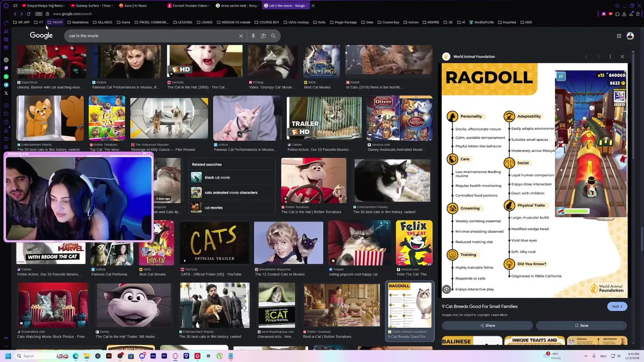Open the Felix The Cat poster thumbnail
The width and height of the screenshot is (644, 362).
click(414, 243)
